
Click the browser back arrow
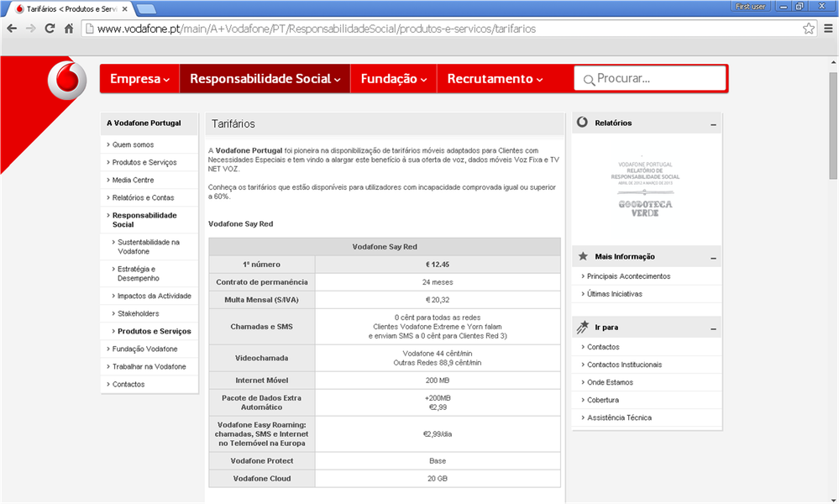[12, 29]
